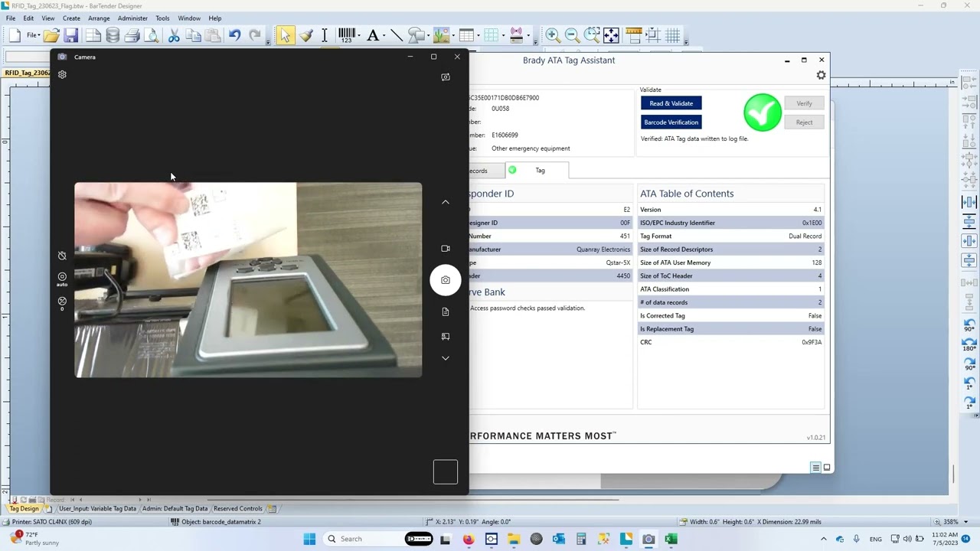
Task: Show hidden tray icons chevron
Action: 824,539
